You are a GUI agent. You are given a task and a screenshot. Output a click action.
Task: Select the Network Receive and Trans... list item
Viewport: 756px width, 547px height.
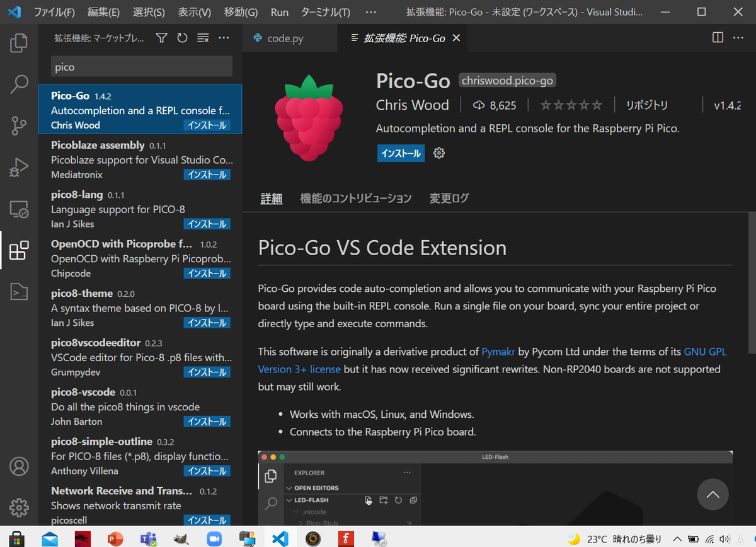pyautogui.click(x=140, y=505)
